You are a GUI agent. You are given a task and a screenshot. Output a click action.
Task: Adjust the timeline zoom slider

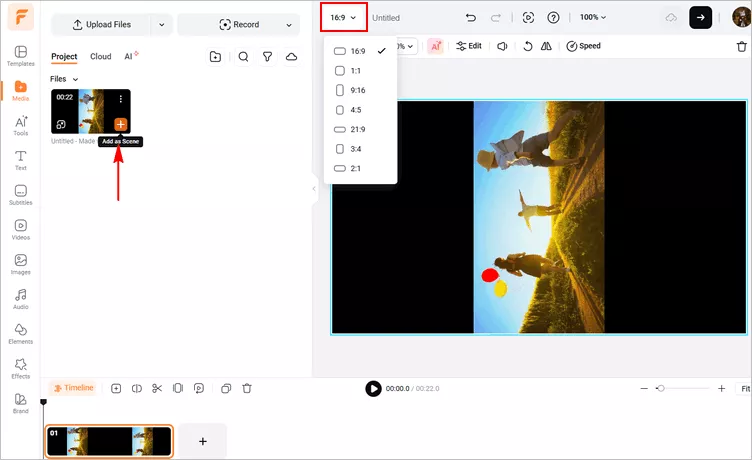click(660, 388)
